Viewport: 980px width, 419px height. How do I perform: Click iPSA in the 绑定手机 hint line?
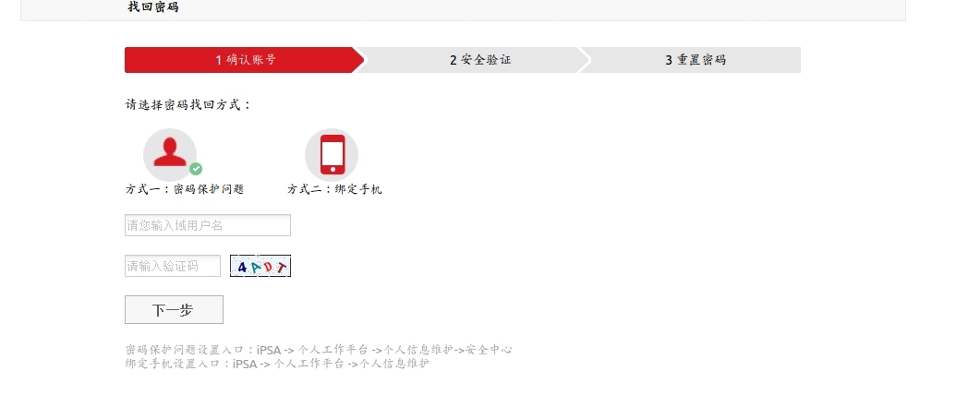245,364
